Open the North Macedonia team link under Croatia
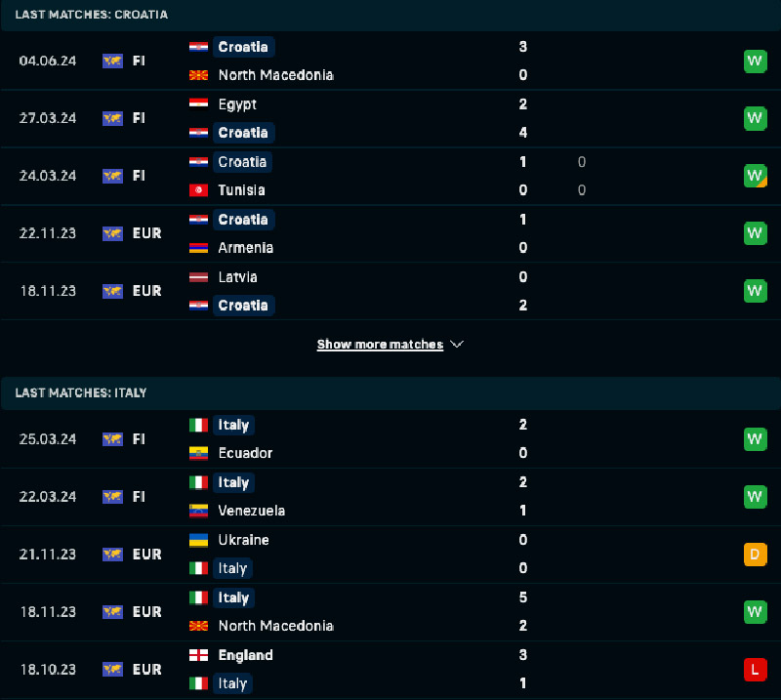 [275, 75]
